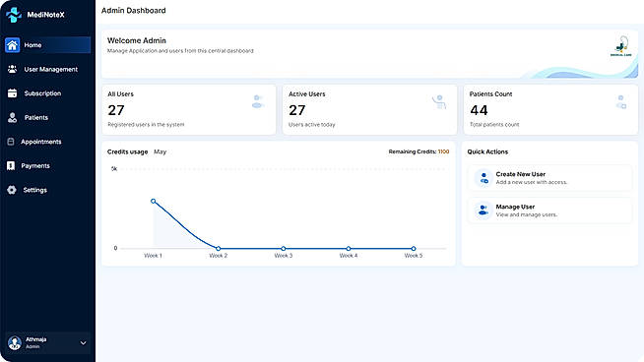
Task: Open the All Users stat card
Action: click(189, 109)
